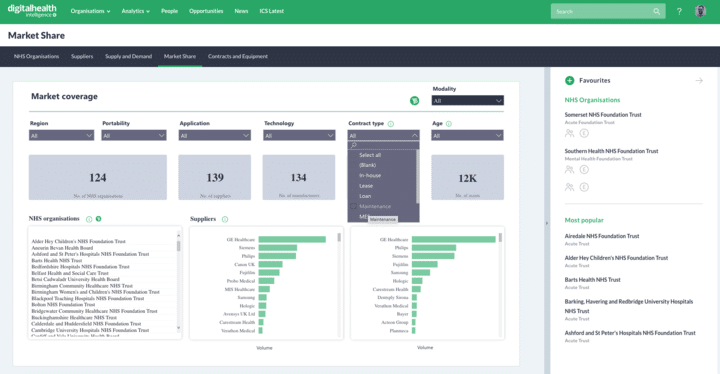The height and width of the screenshot is (374, 720).
Task: Click info icon next to Age
Action: click(x=449, y=124)
